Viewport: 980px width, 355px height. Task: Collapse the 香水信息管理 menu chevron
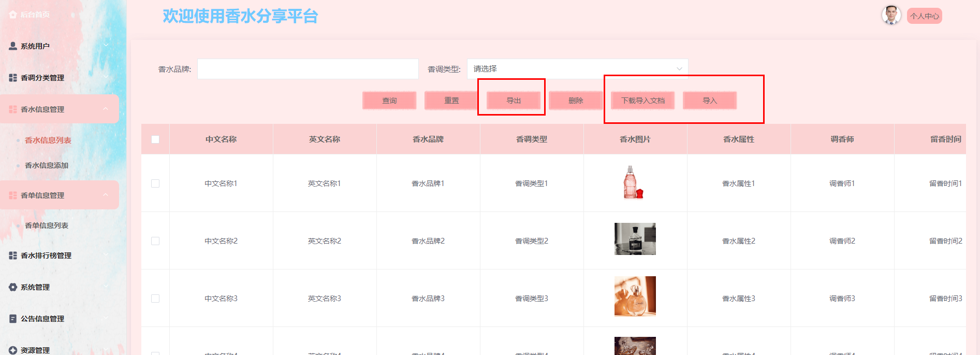point(106,109)
